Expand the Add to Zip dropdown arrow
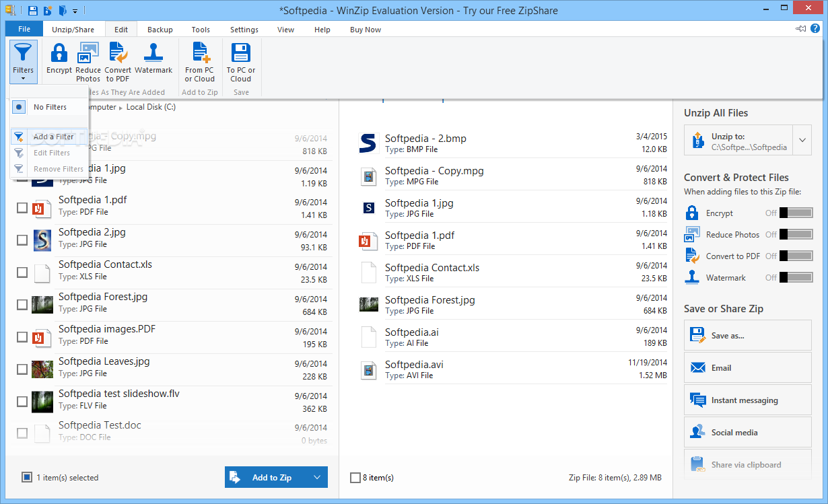Viewport: 828px width, 504px height. click(x=318, y=477)
